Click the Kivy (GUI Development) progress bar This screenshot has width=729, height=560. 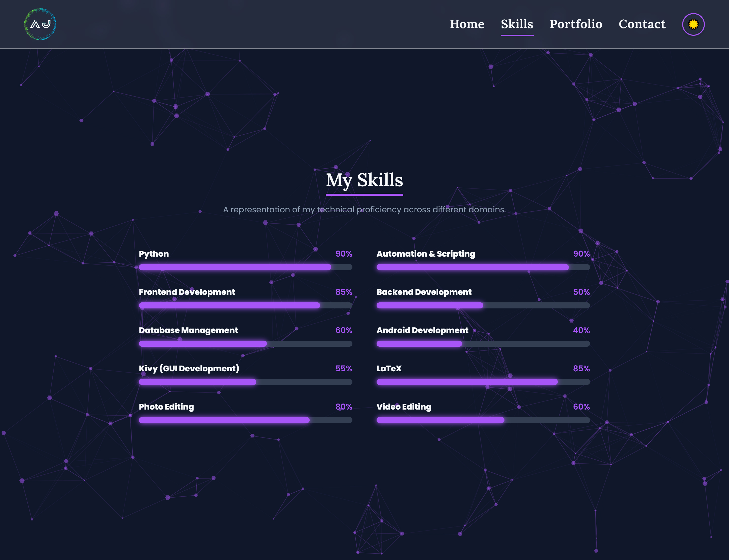pos(245,382)
